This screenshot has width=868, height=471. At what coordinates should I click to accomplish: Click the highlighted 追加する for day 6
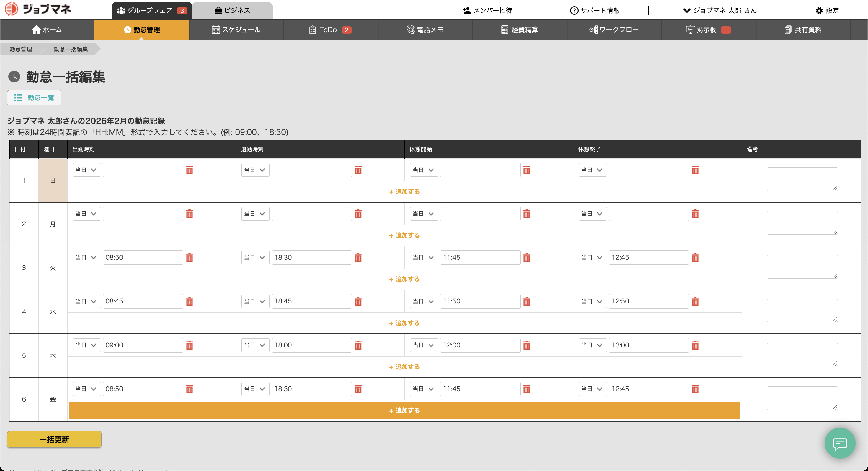click(404, 410)
